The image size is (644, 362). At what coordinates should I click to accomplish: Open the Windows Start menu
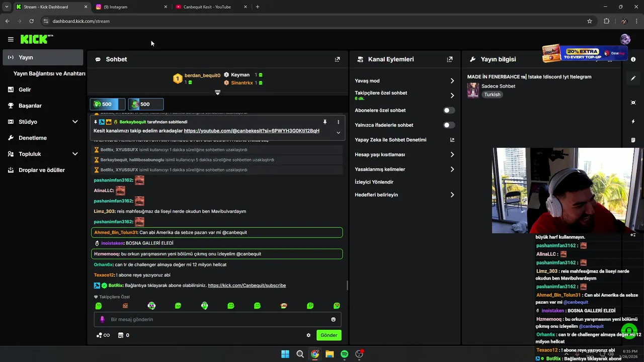285,354
